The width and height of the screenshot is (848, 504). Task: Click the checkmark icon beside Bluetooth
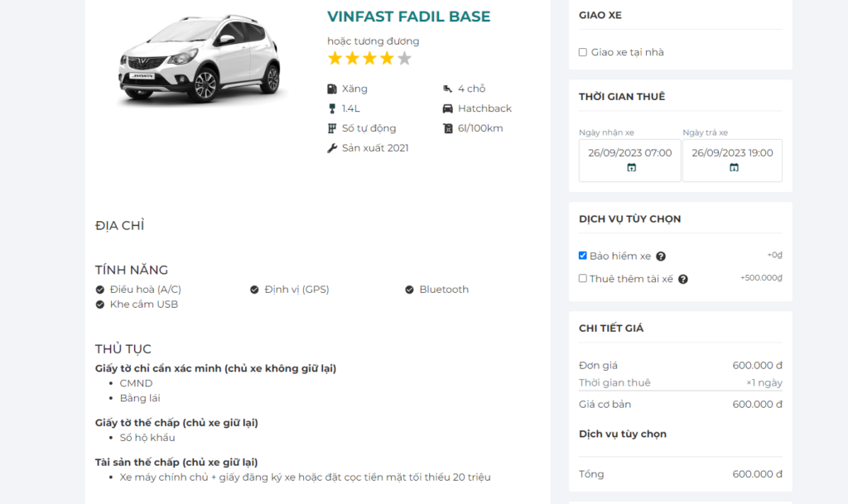point(409,290)
